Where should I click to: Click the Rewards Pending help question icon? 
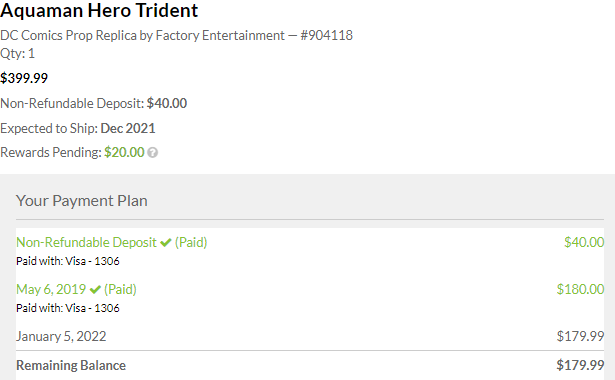(153, 153)
